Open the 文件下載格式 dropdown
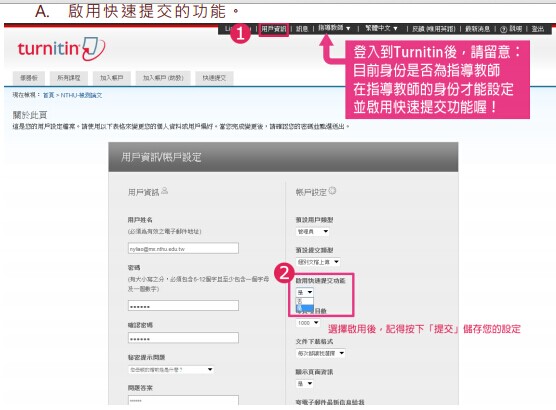This screenshot has height=410, width=556. [321, 353]
